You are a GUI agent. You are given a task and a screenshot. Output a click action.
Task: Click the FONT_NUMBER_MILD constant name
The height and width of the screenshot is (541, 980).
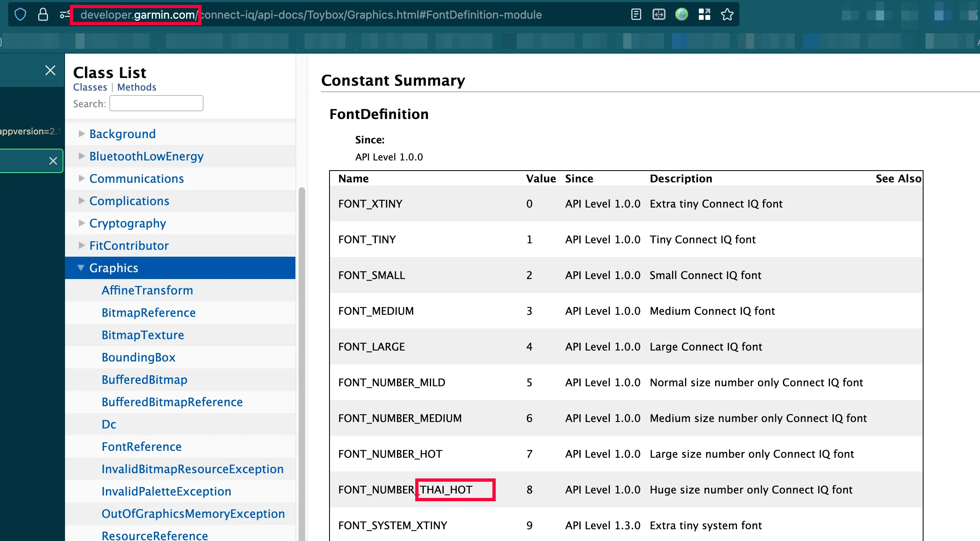coord(392,383)
